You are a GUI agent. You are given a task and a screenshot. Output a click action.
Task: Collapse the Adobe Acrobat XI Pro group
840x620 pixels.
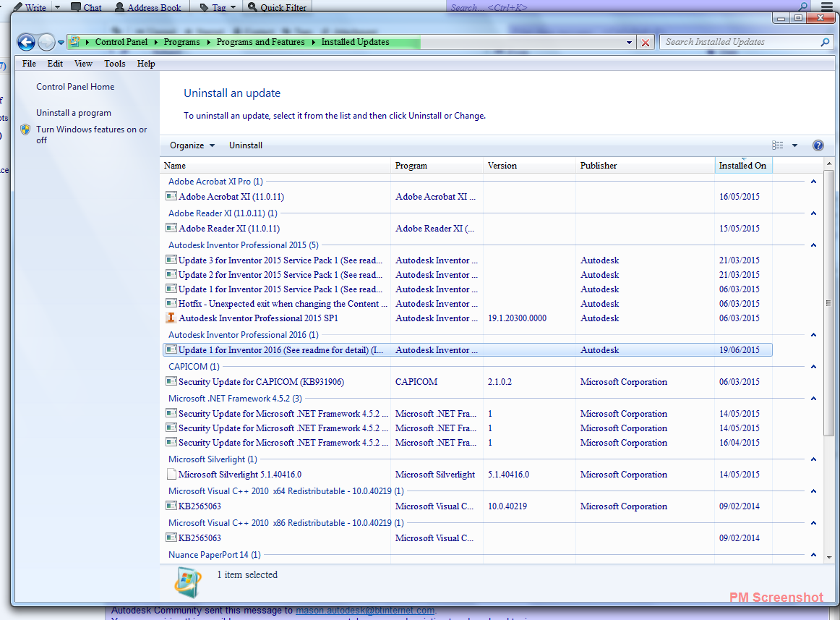point(813,182)
